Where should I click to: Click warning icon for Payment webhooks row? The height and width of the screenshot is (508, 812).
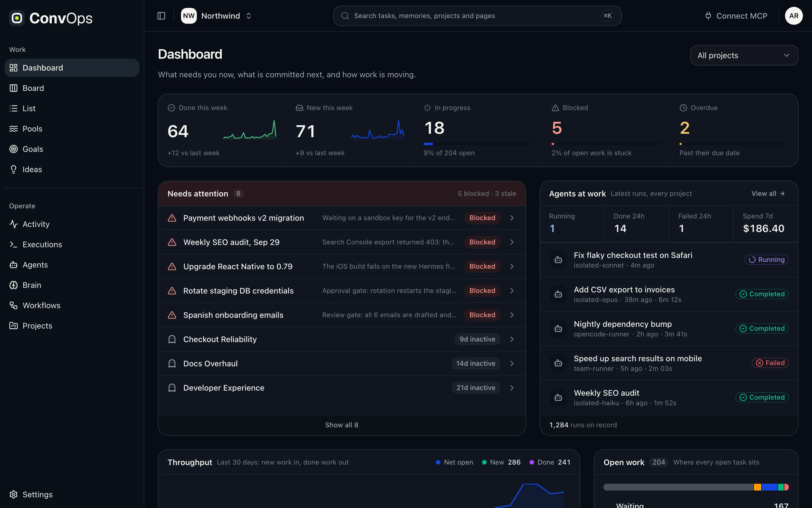coord(172,218)
